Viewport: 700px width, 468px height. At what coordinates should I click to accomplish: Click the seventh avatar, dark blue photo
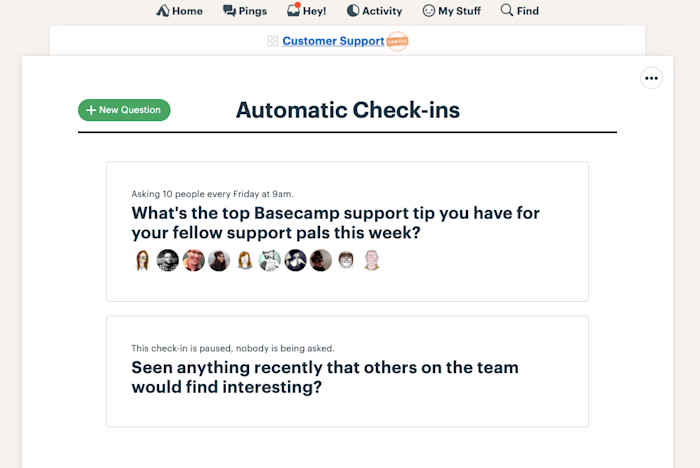click(296, 260)
